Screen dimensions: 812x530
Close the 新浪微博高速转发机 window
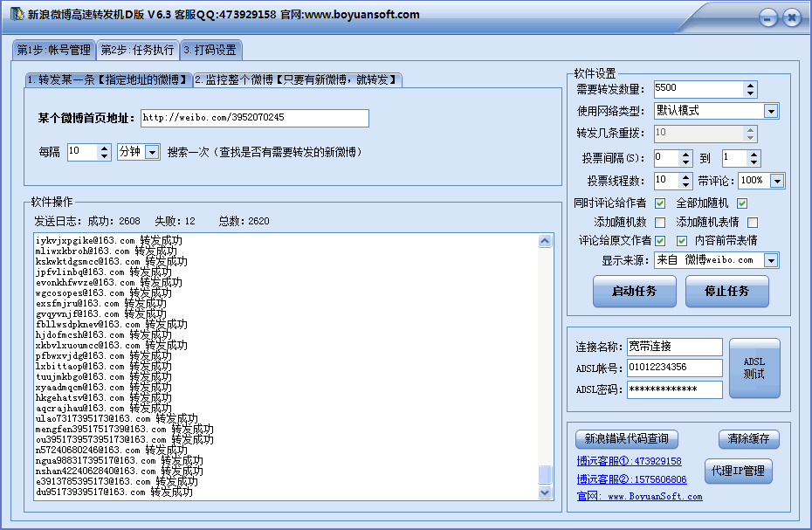792,18
